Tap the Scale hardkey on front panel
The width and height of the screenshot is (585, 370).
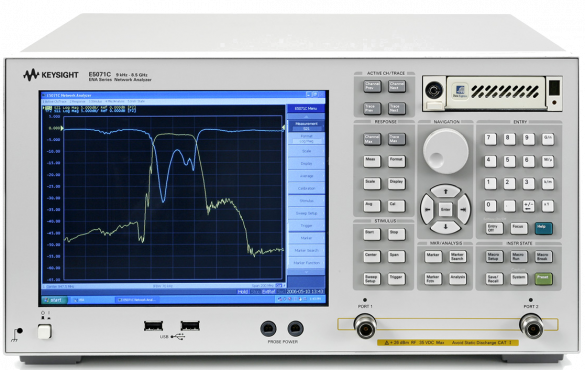372,184
